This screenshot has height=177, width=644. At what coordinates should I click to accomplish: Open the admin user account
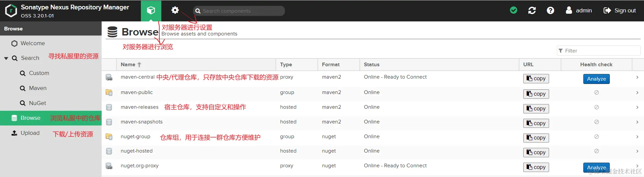point(579,10)
